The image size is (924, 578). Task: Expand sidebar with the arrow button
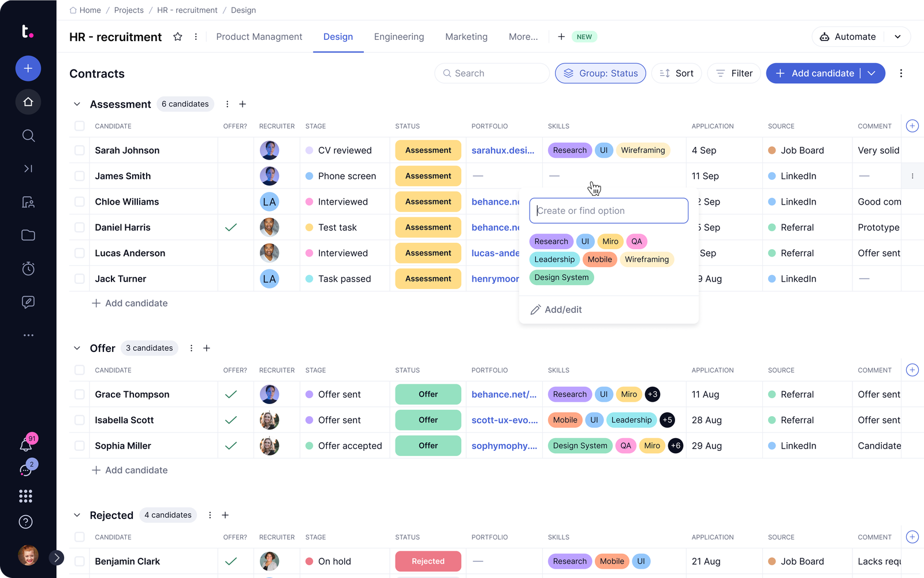tap(57, 558)
